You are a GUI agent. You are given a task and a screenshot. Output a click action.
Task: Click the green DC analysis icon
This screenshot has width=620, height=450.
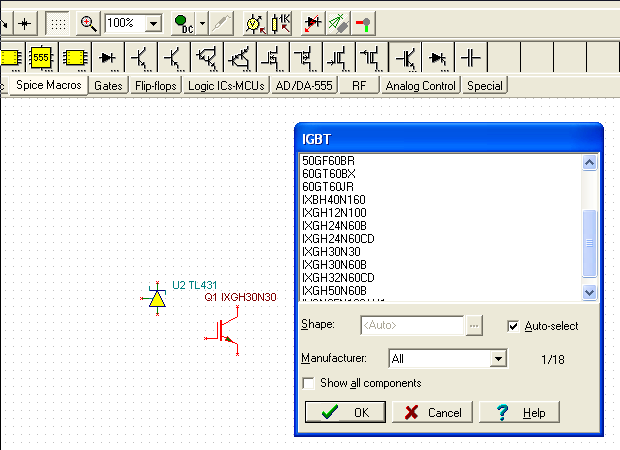pyautogui.click(x=183, y=24)
